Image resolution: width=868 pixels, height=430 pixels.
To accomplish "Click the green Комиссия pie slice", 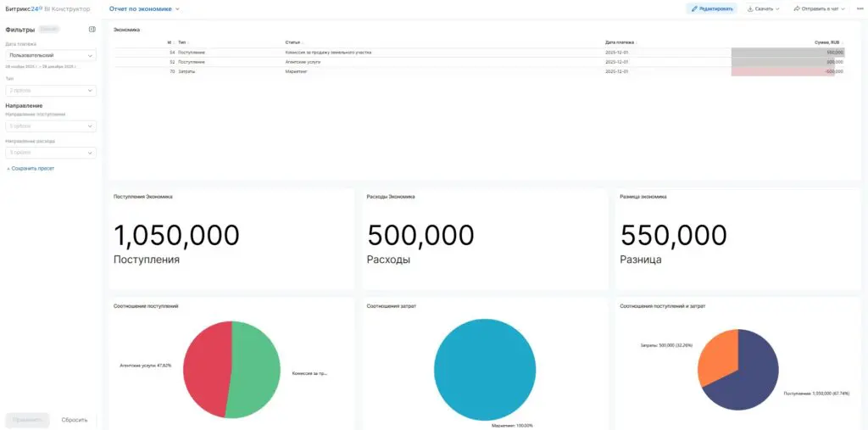I will pyautogui.click(x=256, y=370).
